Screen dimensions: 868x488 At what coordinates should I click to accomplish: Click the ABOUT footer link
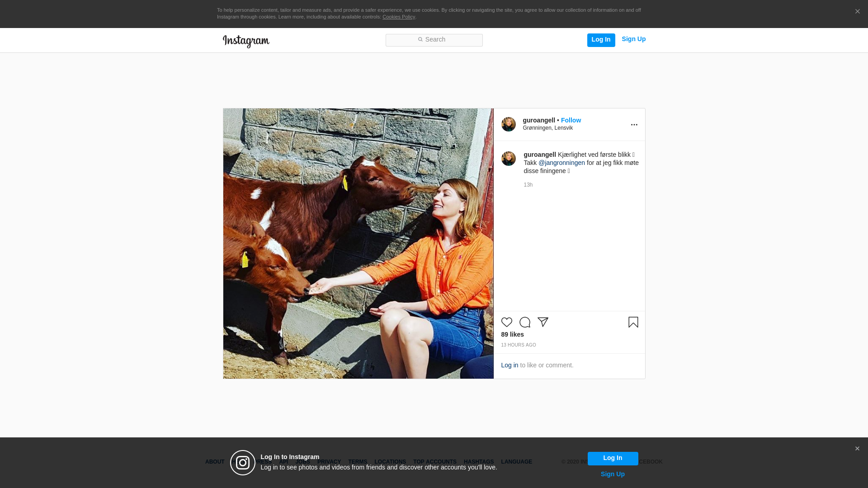coord(215,462)
